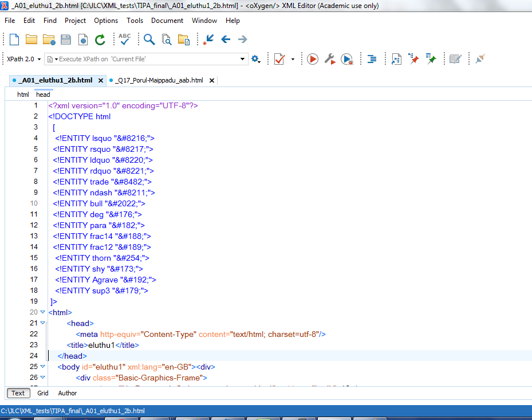Click the green pushpin toolbar icon
The image size is (532, 420).
point(431,59)
